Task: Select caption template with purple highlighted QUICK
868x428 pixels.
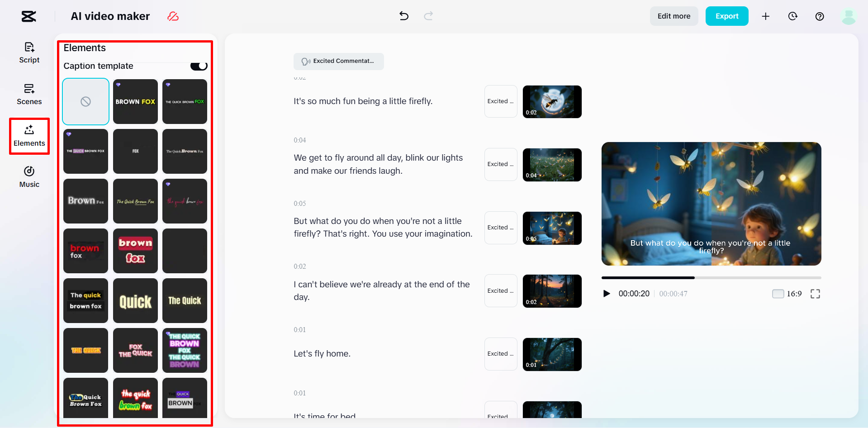Action: (x=86, y=151)
